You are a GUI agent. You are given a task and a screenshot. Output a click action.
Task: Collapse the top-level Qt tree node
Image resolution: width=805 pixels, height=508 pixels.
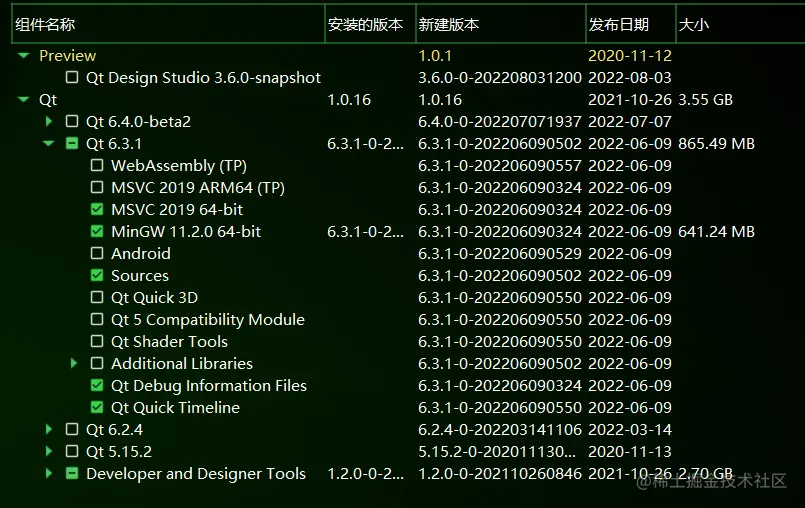tap(24, 100)
